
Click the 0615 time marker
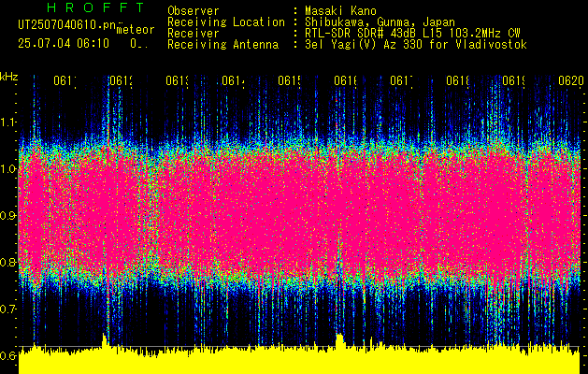290,81
